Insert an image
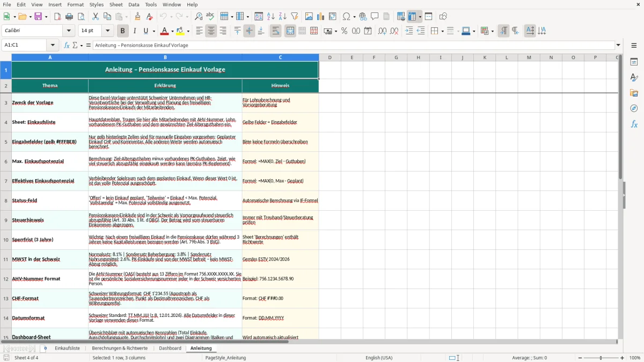This screenshot has height=362, width=644. click(310, 17)
